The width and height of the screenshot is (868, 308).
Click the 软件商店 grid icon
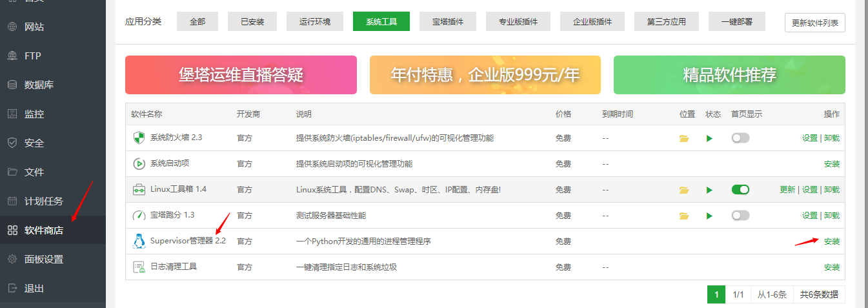(x=12, y=231)
